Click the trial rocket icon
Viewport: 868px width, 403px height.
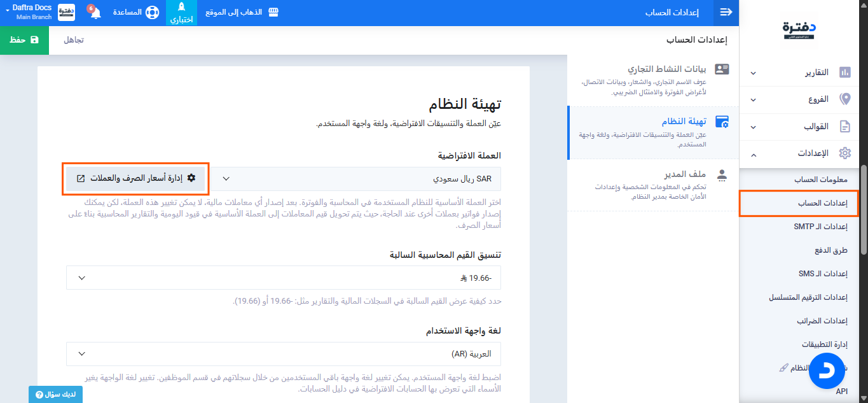click(181, 8)
